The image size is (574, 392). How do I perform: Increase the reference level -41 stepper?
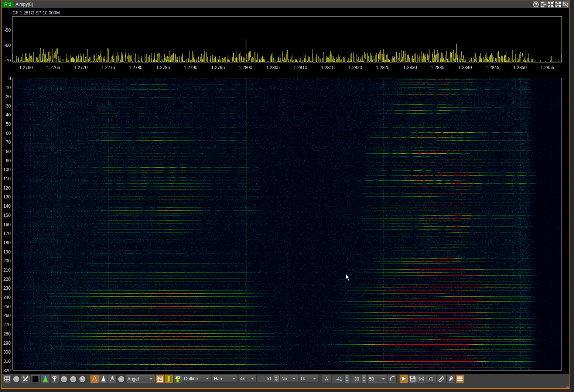[347, 377]
